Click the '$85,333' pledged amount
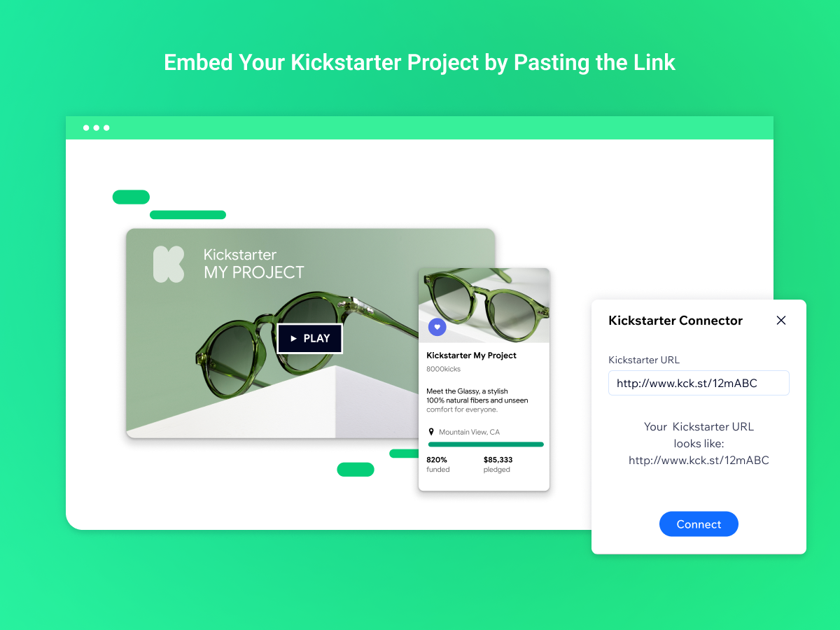 [x=498, y=460]
